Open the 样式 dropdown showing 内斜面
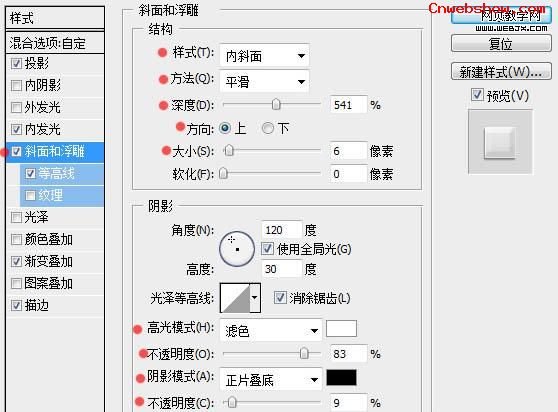 (264, 56)
